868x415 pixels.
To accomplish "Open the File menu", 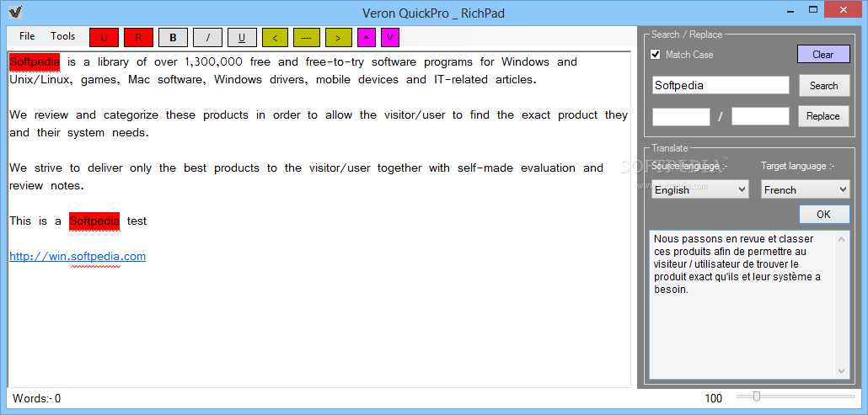I will click(27, 36).
